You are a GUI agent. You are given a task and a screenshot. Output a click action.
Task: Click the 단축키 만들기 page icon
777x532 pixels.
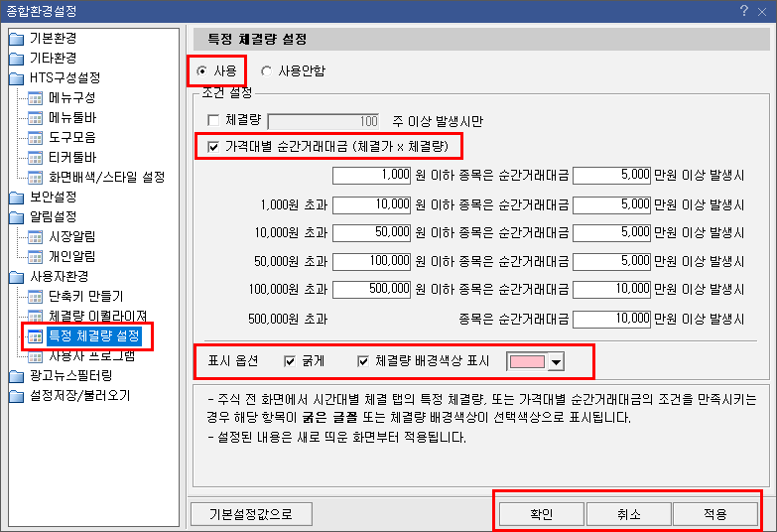pyautogui.click(x=35, y=297)
